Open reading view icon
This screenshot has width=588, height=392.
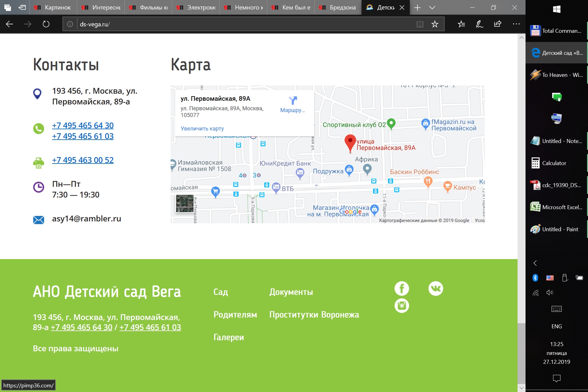(420, 24)
